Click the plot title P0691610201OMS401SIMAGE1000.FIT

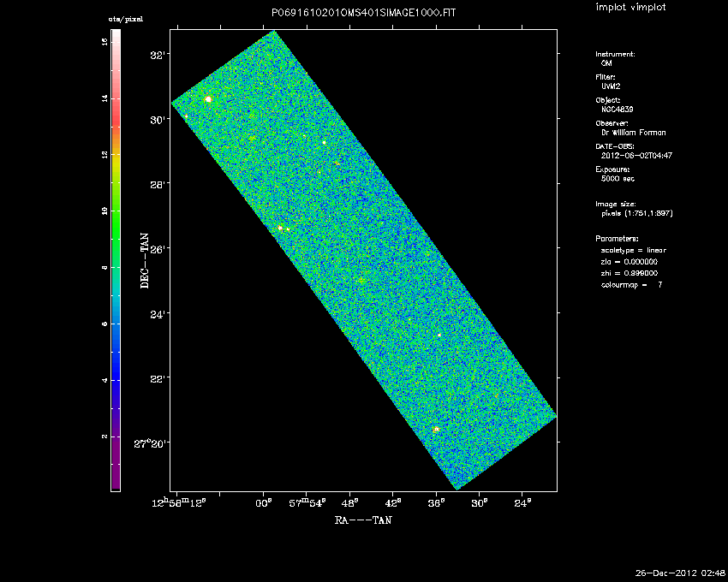click(x=363, y=13)
